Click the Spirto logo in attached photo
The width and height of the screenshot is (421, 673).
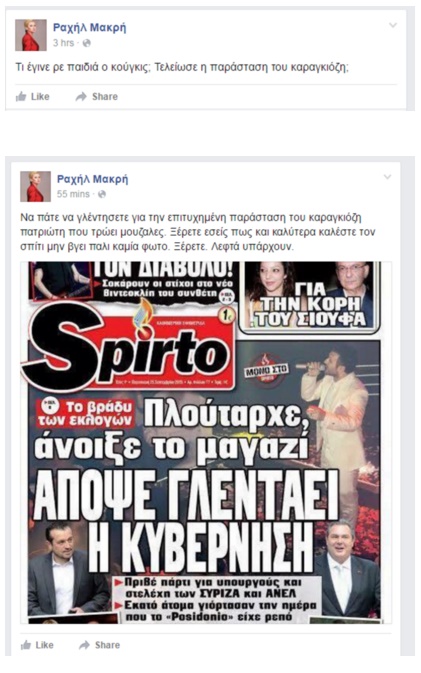(x=128, y=345)
